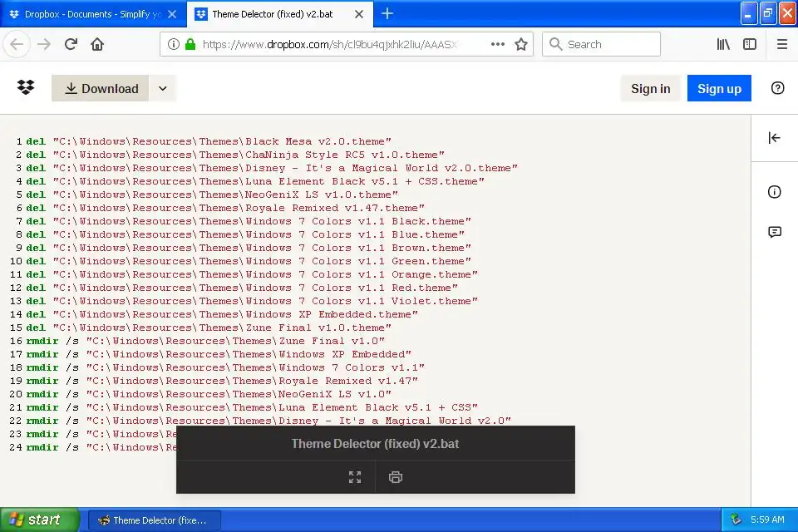Go back with the browser back arrow
This screenshot has height=532, width=798.
pyautogui.click(x=17, y=44)
